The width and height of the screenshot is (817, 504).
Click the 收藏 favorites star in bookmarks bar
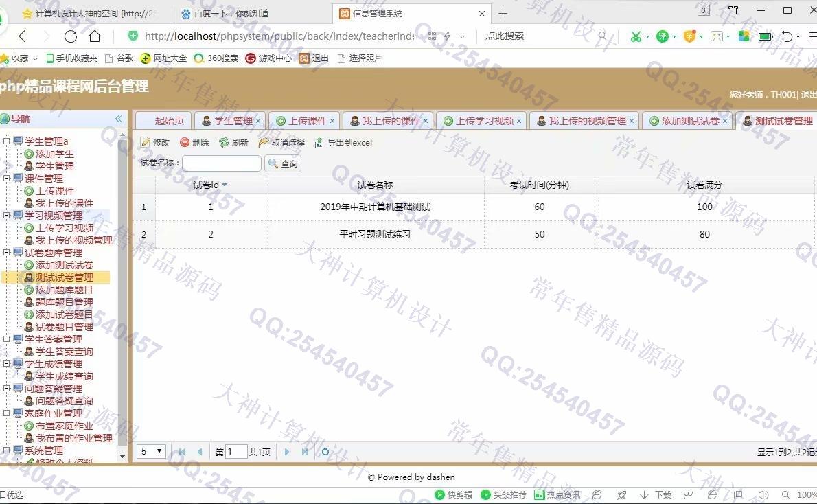(4, 58)
